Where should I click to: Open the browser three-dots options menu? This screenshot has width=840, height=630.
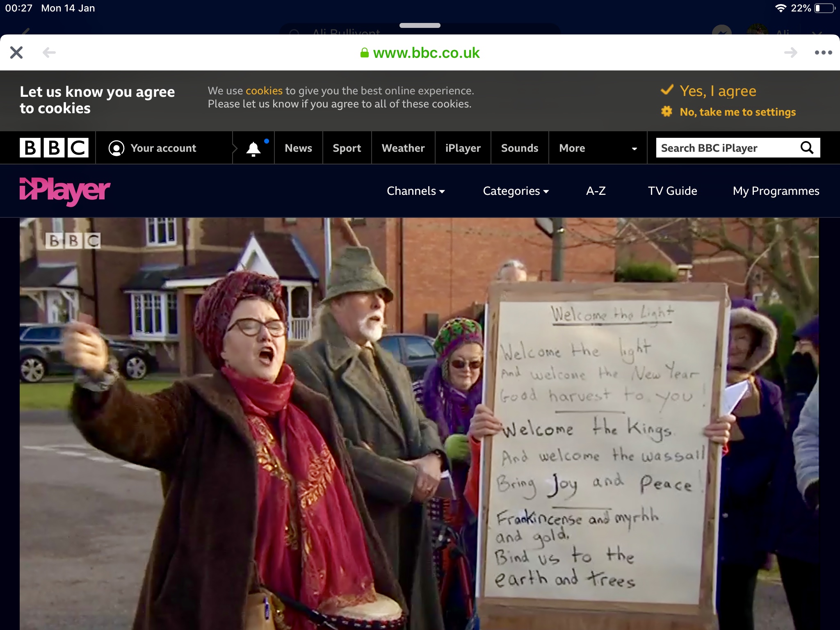point(823,52)
